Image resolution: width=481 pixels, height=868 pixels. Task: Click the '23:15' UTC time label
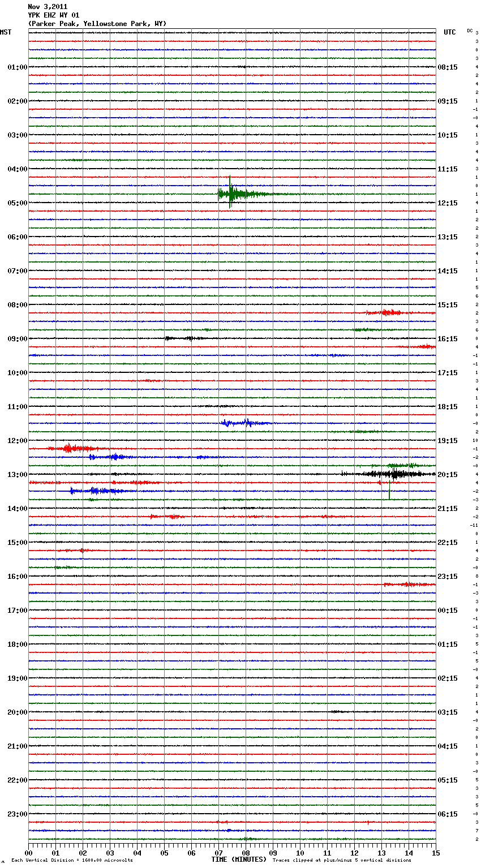click(x=448, y=577)
